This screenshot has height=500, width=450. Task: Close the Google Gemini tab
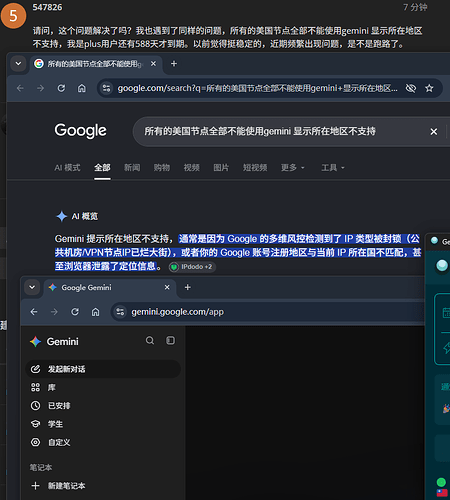coord(167,287)
